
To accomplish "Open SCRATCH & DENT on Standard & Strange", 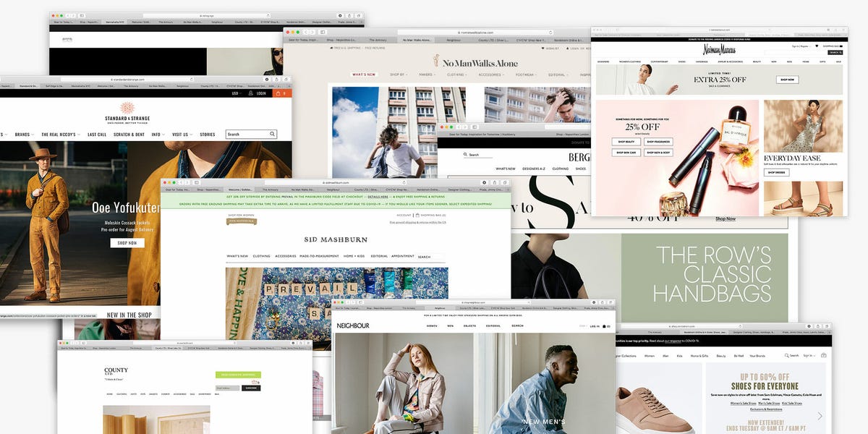I will tap(129, 135).
